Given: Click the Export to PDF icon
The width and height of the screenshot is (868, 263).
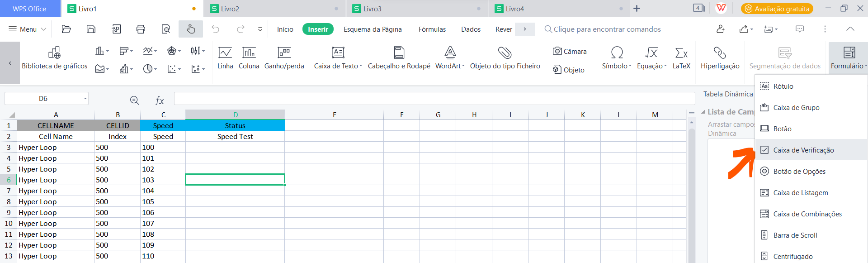Looking at the screenshot, I should tap(116, 29).
